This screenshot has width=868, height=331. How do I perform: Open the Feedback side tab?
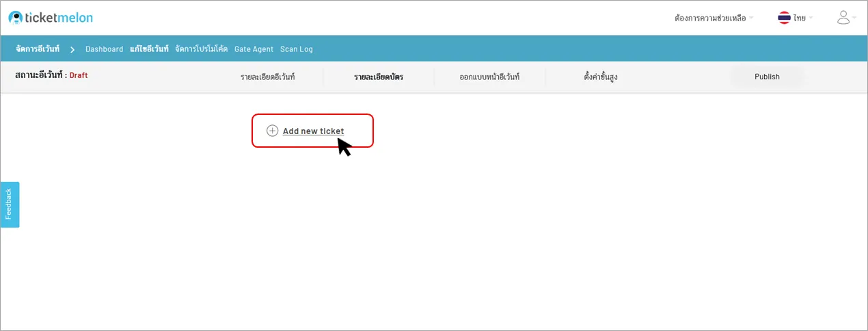point(10,204)
